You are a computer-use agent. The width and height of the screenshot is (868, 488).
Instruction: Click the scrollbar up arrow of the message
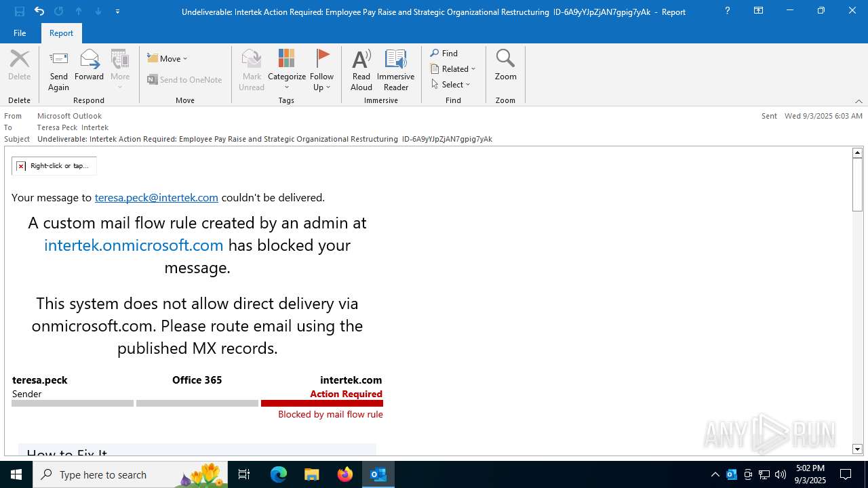pos(857,152)
